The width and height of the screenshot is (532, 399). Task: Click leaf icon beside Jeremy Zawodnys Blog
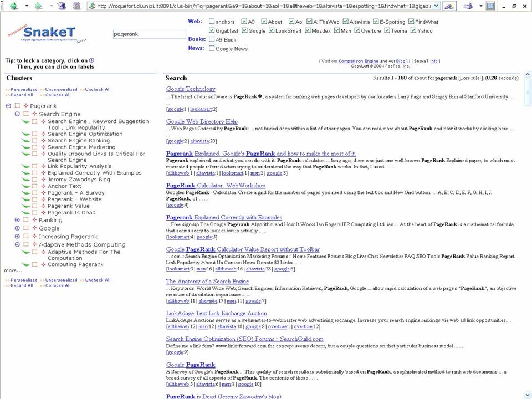(x=25, y=180)
